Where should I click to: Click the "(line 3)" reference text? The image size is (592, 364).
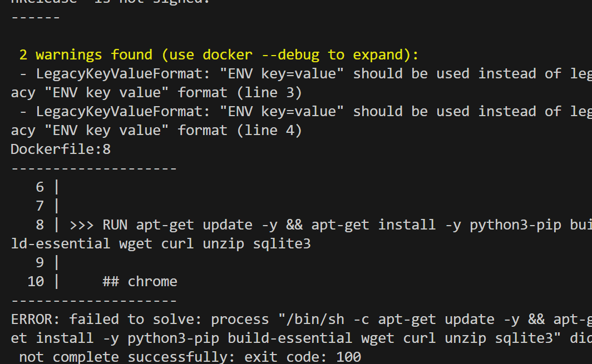point(269,93)
